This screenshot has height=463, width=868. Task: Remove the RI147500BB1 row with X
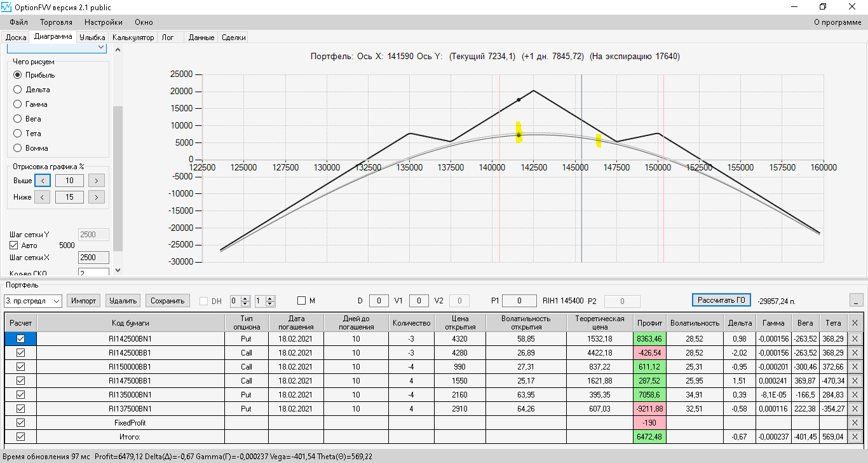point(855,381)
